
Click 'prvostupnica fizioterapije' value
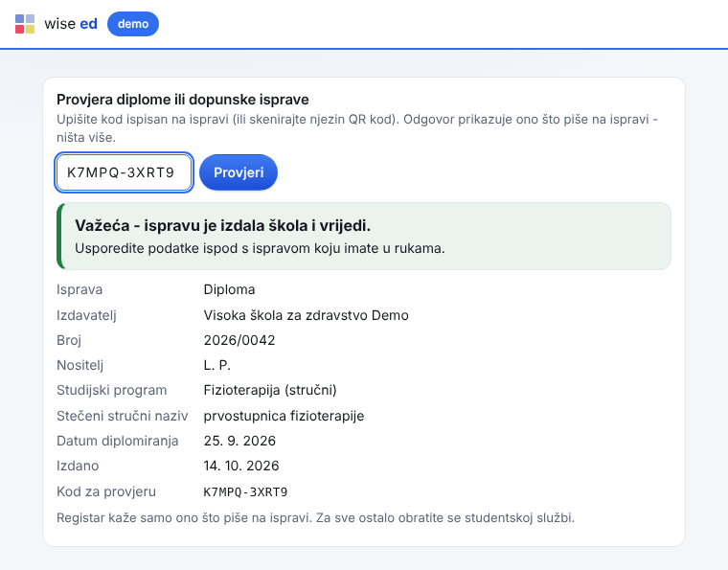(284, 416)
